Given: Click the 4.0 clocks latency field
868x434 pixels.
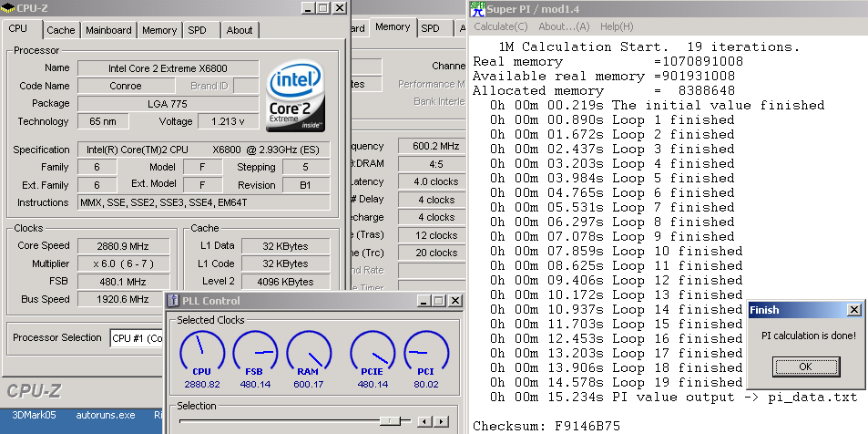Looking at the screenshot, I should click(x=432, y=181).
